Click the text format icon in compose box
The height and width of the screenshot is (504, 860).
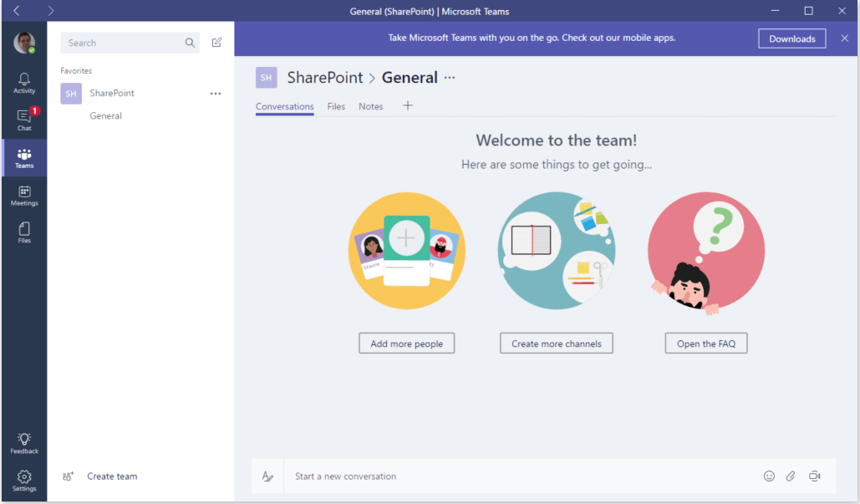267,476
